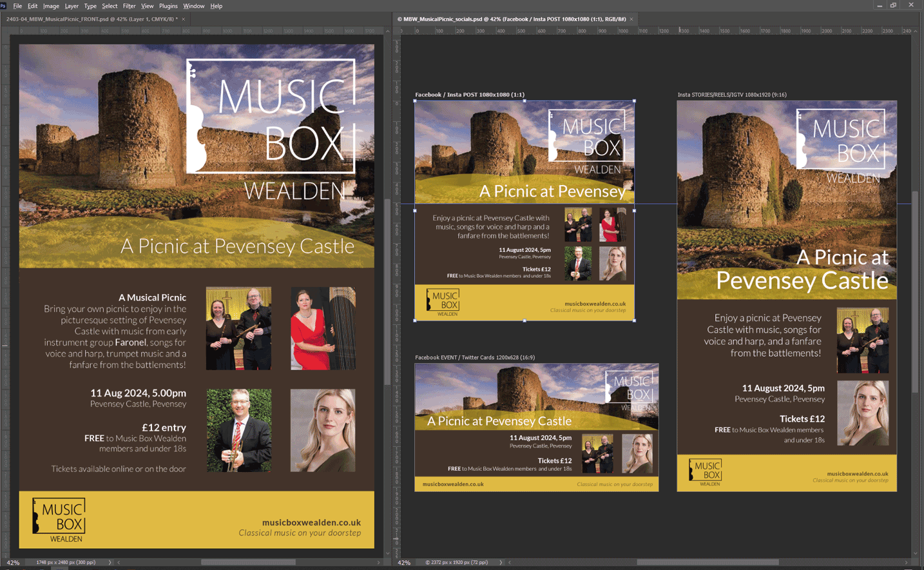Click the horizontal scrollbar thumb of the FRONT document

pyautogui.click(x=248, y=563)
